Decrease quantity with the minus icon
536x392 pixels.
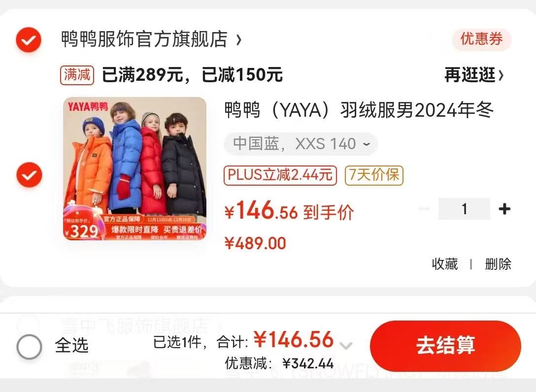click(x=424, y=208)
